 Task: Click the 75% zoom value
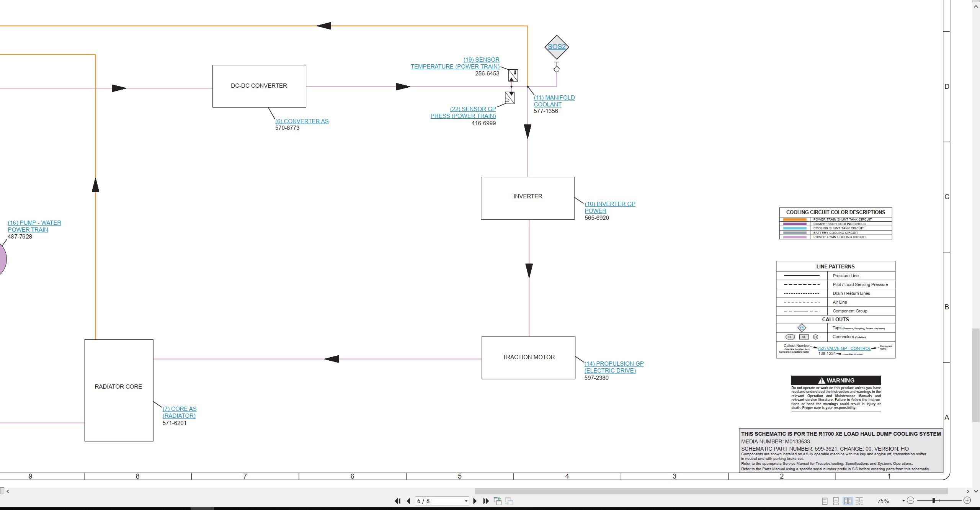click(x=883, y=501)
